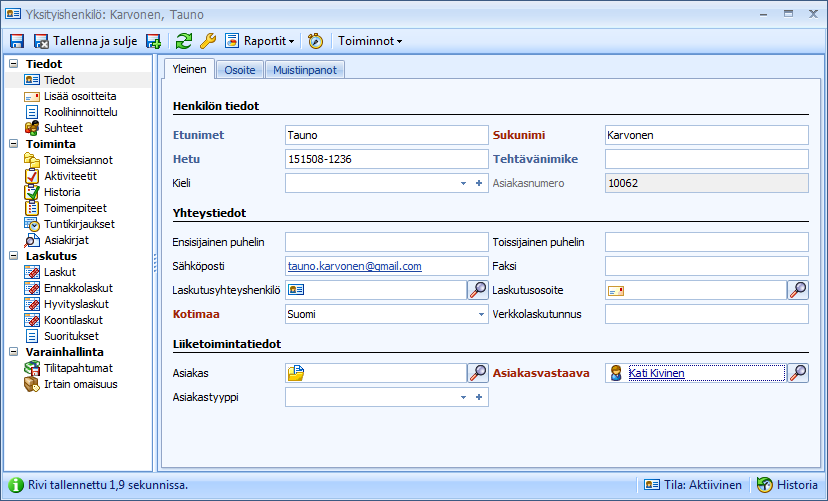The width and height of the screenshot is (828, 501).
Task: Open Historia item in sidebar tree
Action: [52, 192]
